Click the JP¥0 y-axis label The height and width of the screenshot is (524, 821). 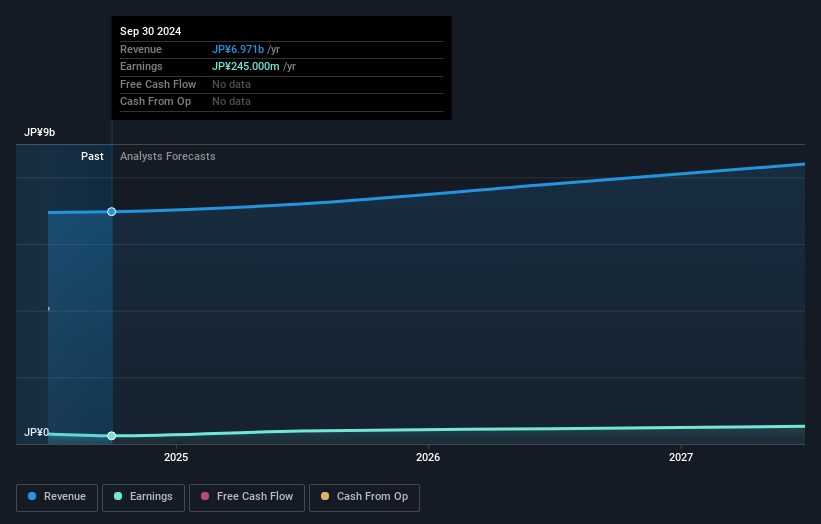pyautogui.click(x=36, y=432)
